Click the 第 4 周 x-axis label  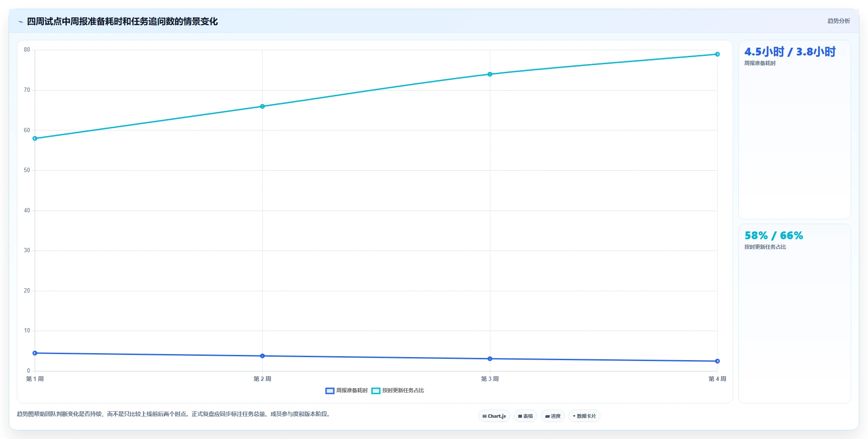(717, 379)
